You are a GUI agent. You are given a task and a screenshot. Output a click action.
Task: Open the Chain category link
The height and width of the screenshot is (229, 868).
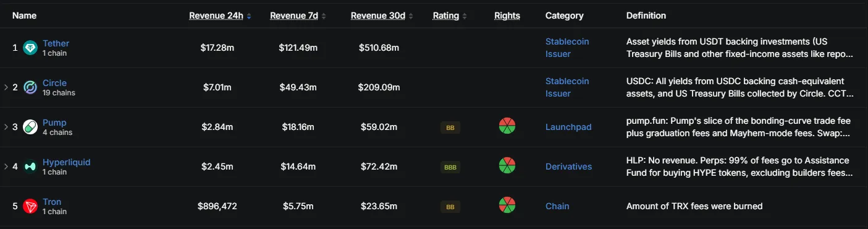point(557,206)
